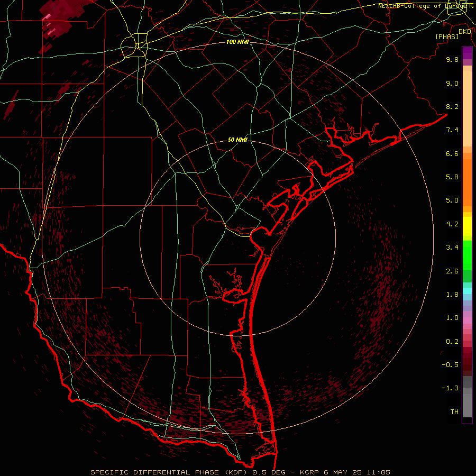This screenshot has height=476, width=476.
Task: Click the yellow segment of the color bar
Action: click(467, 226)
